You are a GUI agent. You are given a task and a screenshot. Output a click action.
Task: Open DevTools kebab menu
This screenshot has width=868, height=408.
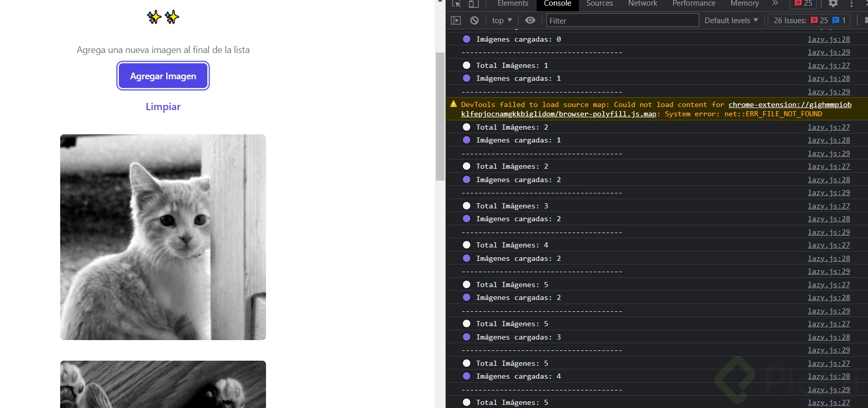coord(852,4)
